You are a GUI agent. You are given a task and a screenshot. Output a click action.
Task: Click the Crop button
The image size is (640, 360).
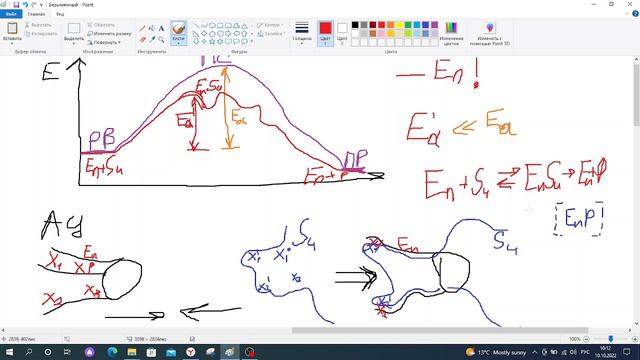click(101, 25)
